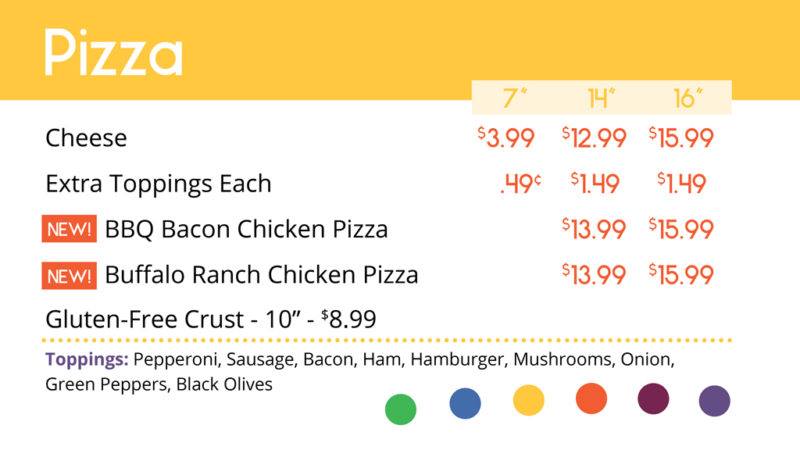This screenshot has width=800, height=450.
Task: Open the BBQ Bacon Chicken Pizza item
Action: click(246, 229)
